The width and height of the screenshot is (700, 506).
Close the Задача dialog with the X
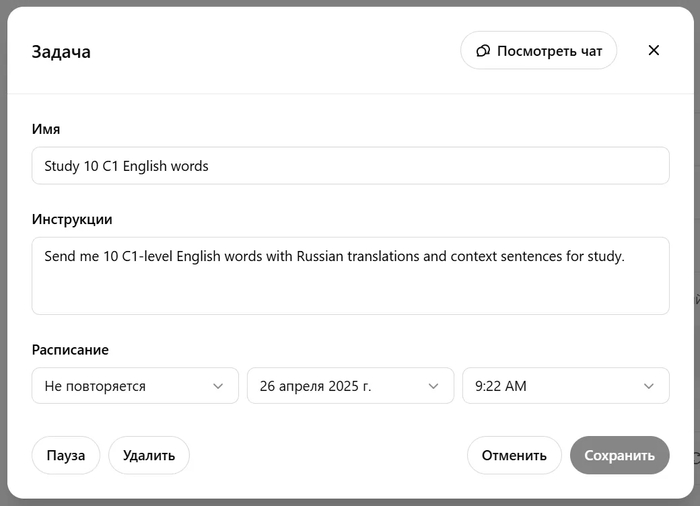(654, 50)
